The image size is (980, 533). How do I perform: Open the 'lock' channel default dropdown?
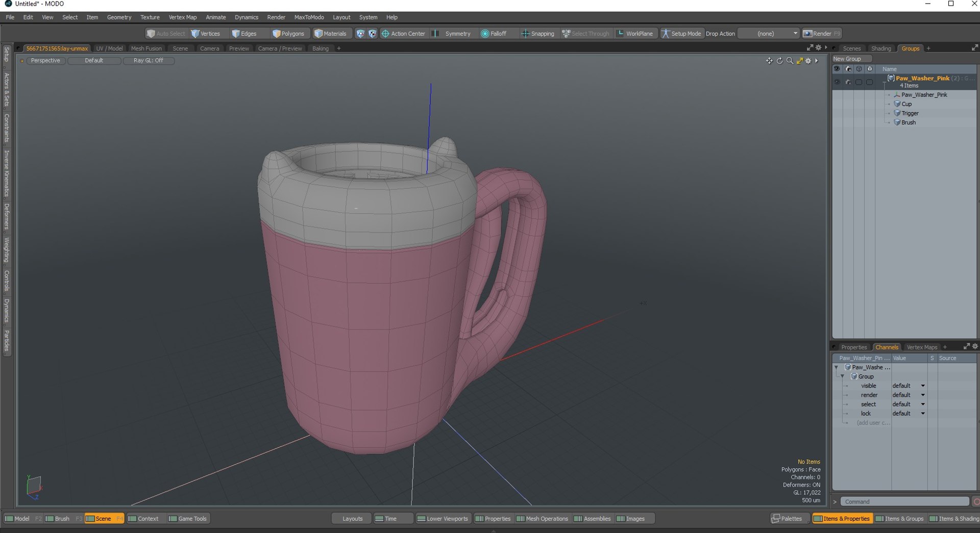[909, 413]
